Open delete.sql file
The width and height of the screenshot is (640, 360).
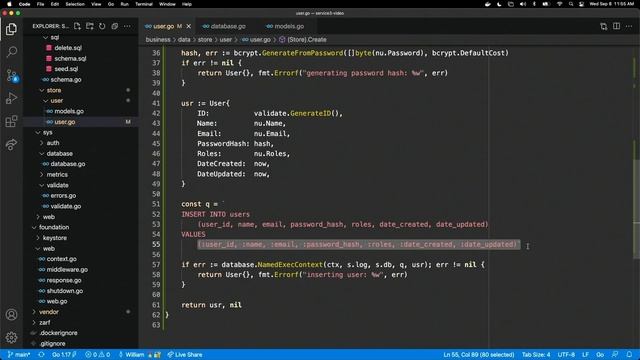tap(68, 48)
